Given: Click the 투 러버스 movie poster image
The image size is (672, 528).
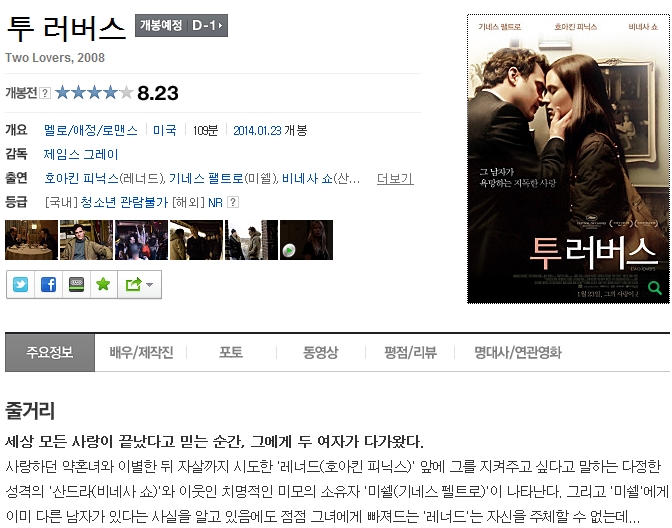Looking at the screenshot, I should coord(568,159).
